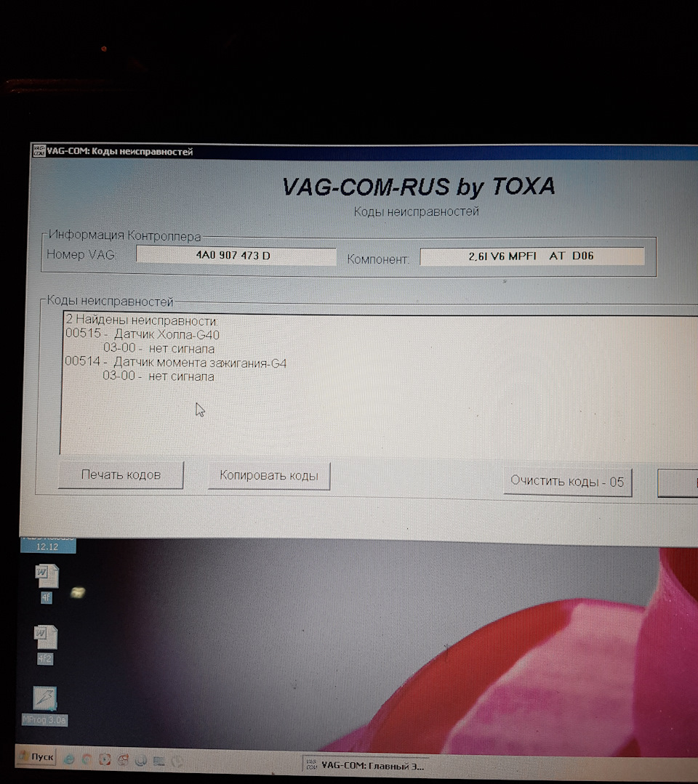This screenshot has width=698, height=784.
Task: Click the @ mail icon in quick launch
Action: [141, 761]
